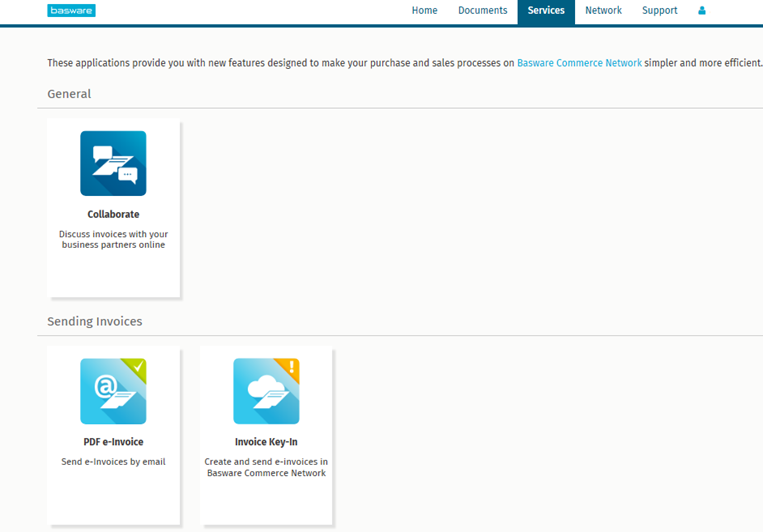Go to the Home tab
Screen dimensions: 763x532
[424, 10]
